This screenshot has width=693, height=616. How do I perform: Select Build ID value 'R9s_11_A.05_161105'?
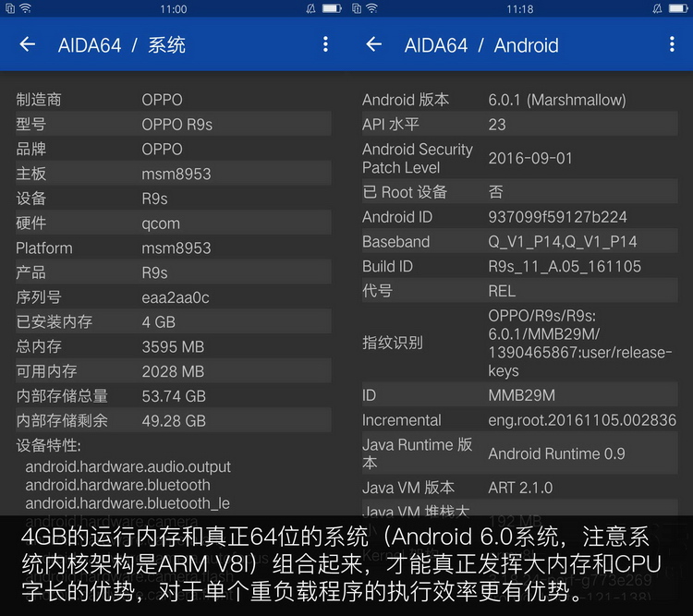click(x=565, y=267)
